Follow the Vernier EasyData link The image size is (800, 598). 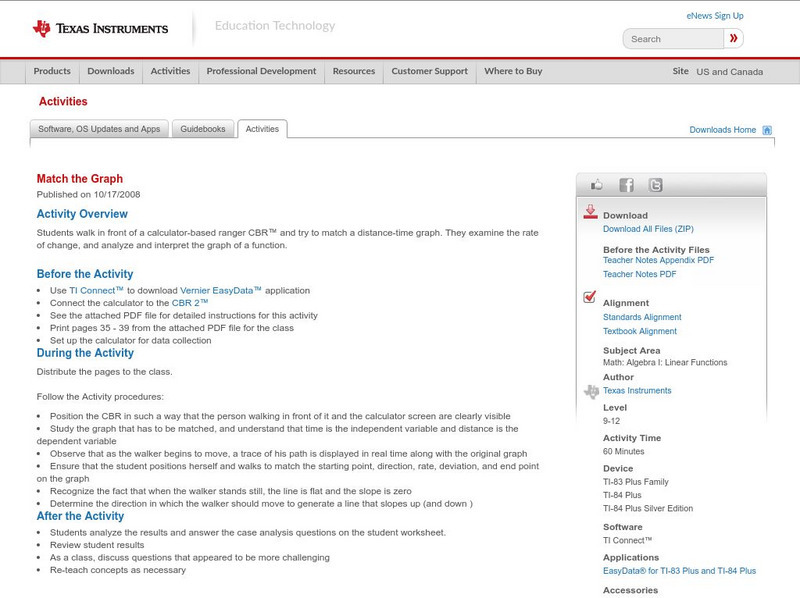(220, 290)
